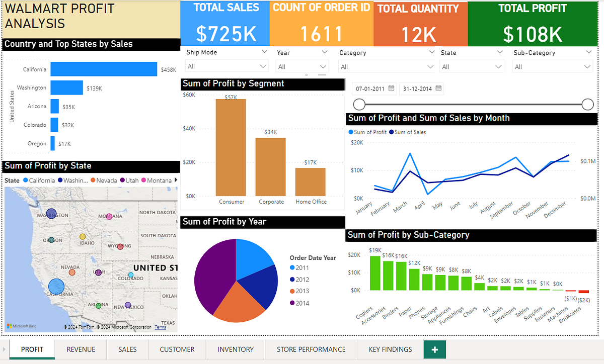Expand the State legend with the right arrow
Image resolution: width=604 pixels, height=364 pixels.
(x=177, y=180)
